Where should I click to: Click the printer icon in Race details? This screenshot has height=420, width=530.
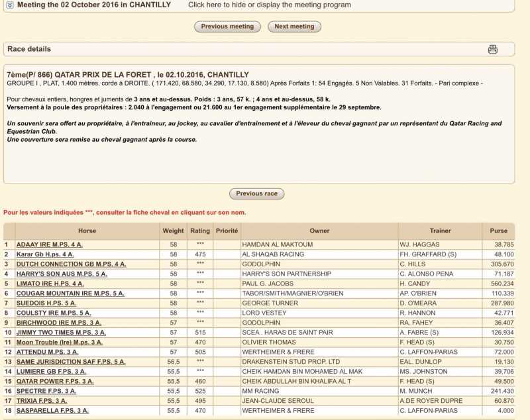click(492, 50)
